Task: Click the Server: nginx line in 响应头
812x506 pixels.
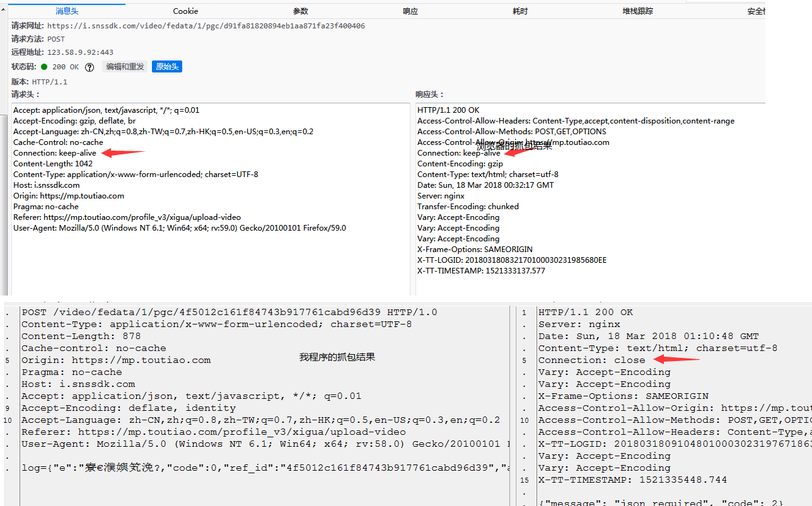Action: (x=441, y=196)
